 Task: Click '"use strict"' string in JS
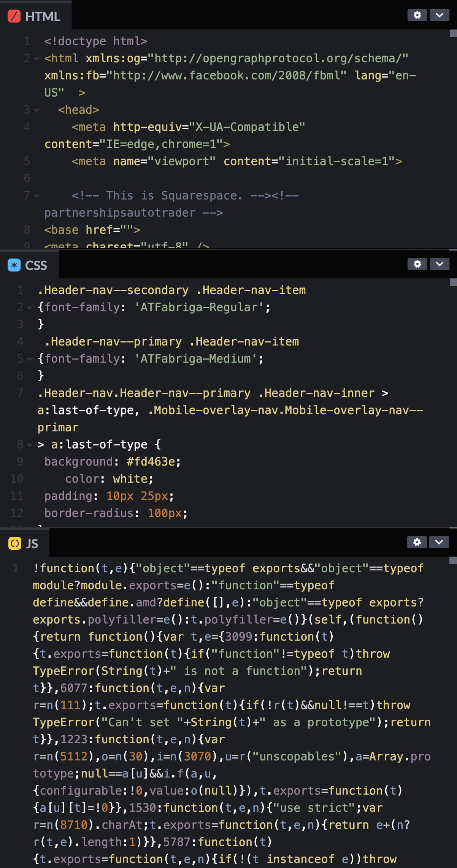coord(314,808)
